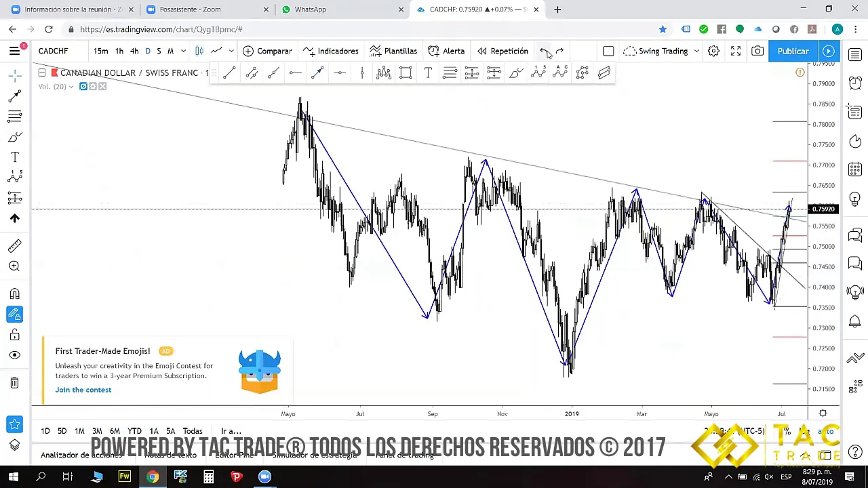
Task: Open the Ir a... date picker
Action: 231,431
